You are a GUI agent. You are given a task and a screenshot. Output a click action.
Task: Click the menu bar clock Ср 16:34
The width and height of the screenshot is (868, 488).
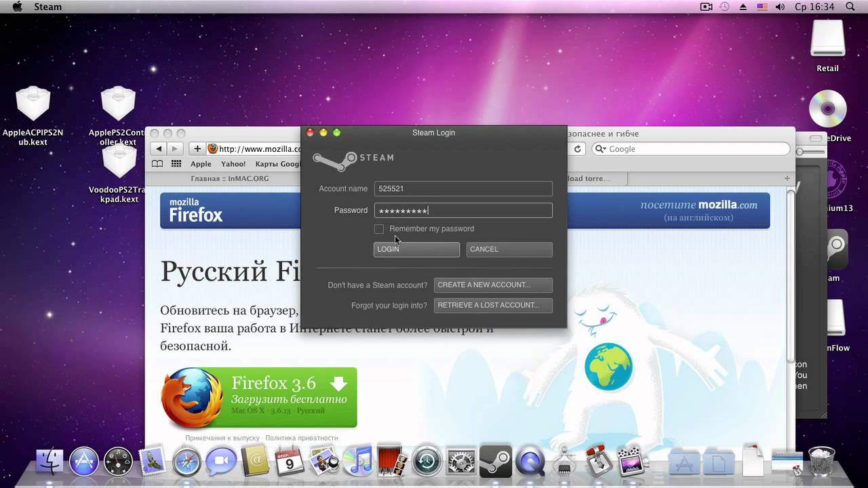tap(814, 7)
